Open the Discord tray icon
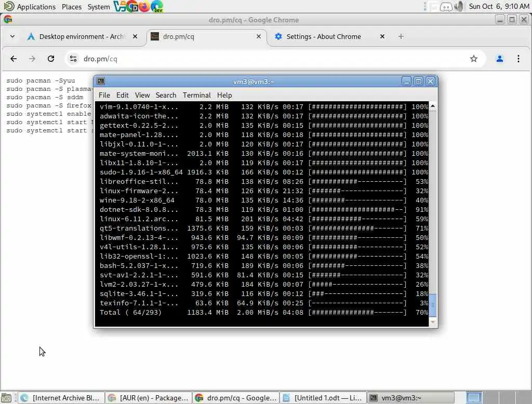This screenshot has width=532, height=404. tap(446, 6)
